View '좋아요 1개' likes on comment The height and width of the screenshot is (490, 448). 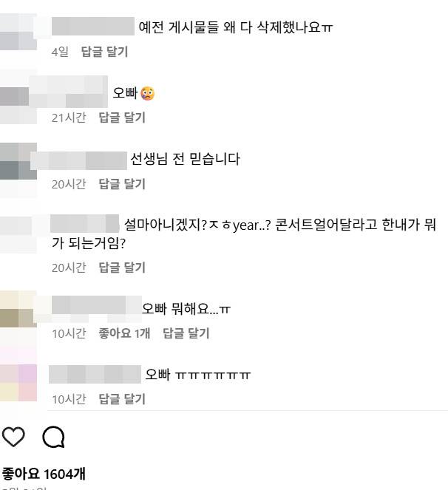(x=124, y=333)
